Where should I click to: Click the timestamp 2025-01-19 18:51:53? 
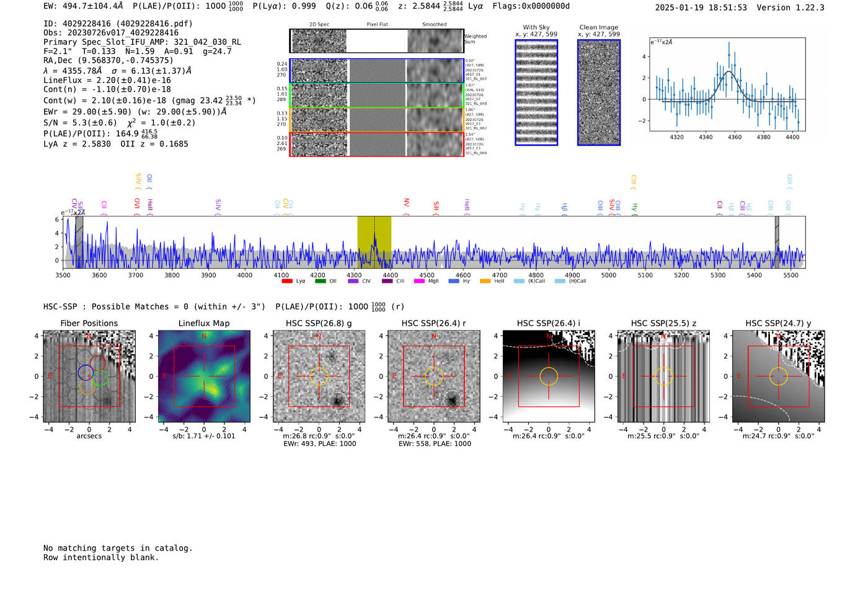click(701, 7)
